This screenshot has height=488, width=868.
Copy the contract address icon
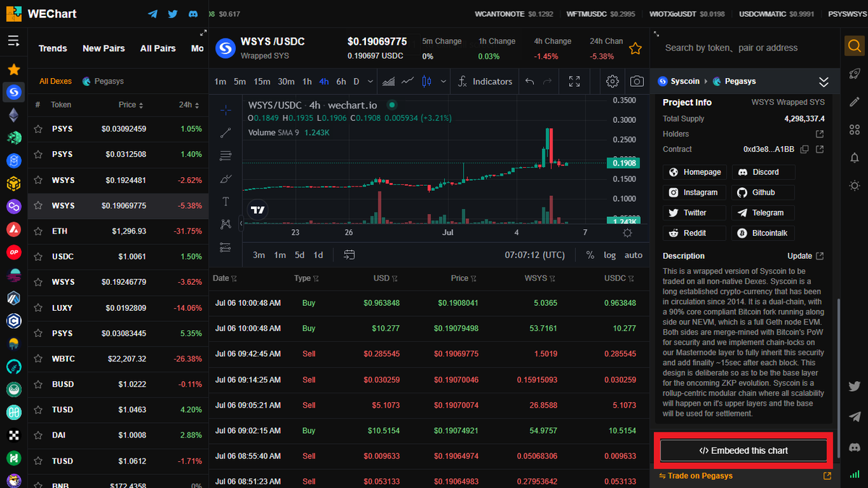804,149
